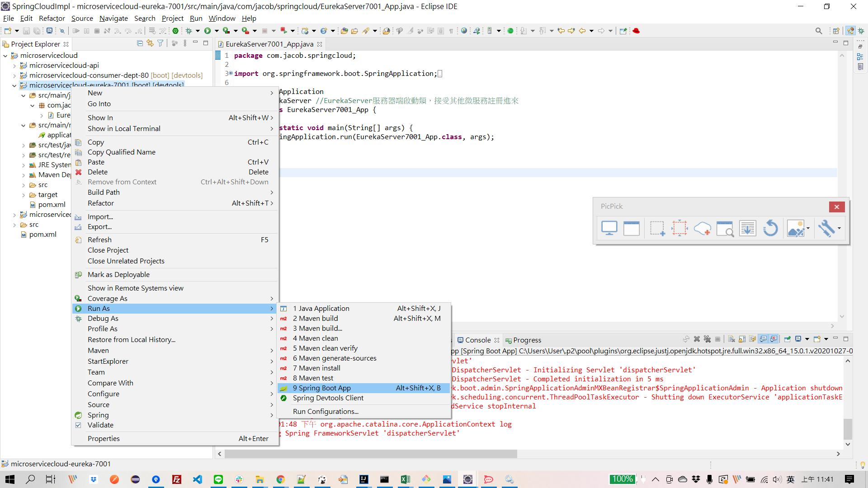The image size is (868, 488).
Task: Choose 1 Java Application from submenu
Action: coord(363,308)
